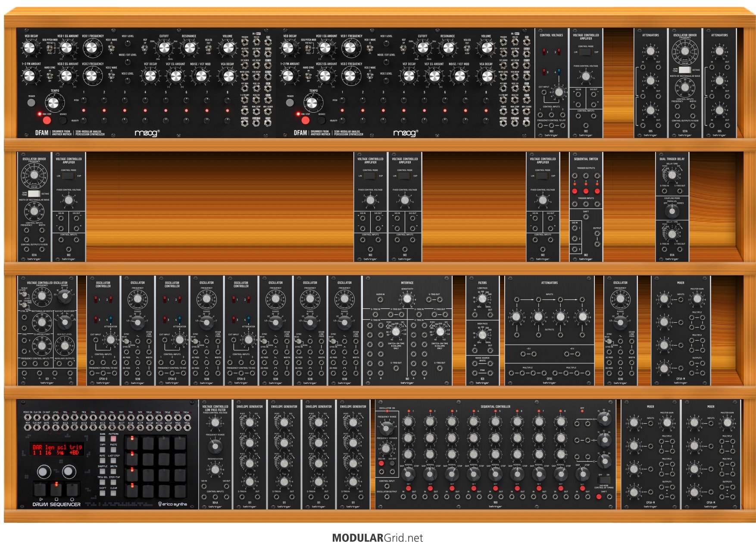
Task: Toggle VCO 2 WAVE switch on right DFAM
Action: coord(370,75)
